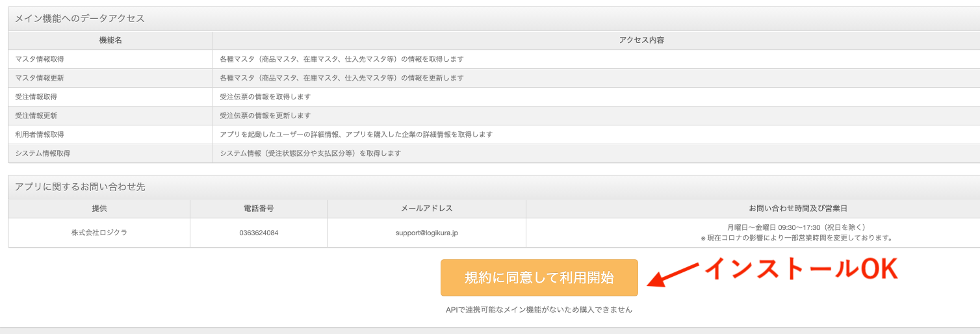Click the 株式会社ロジクラ provider cell

coord(99,233)
